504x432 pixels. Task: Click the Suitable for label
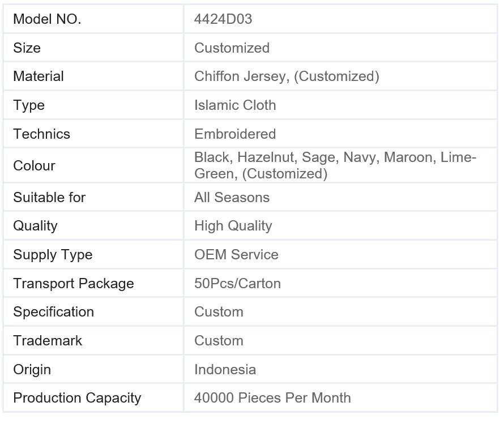[x=49, y=198]
